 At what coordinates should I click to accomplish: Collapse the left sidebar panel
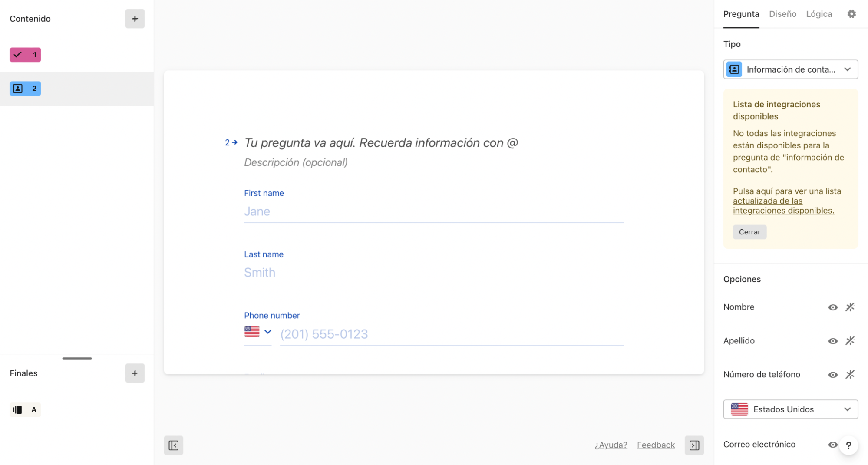coord(173,445)
